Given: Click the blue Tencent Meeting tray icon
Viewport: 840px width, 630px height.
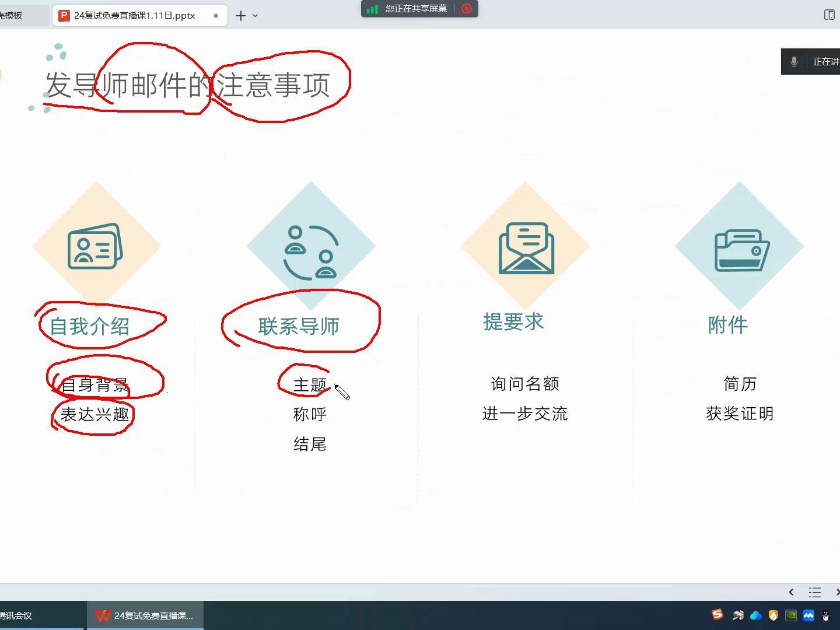Looking at the screenshot, I should [808, 615].
